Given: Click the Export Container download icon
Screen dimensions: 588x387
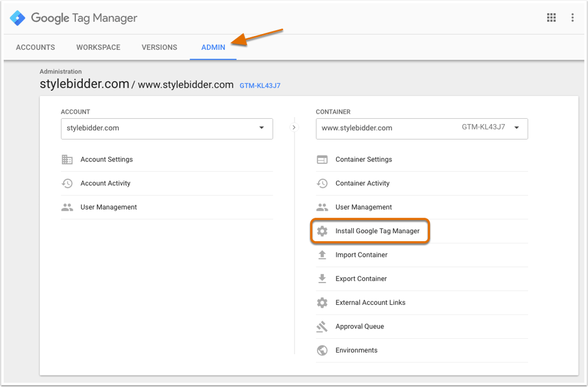Looking at the screenshot, I should (322, 278).
